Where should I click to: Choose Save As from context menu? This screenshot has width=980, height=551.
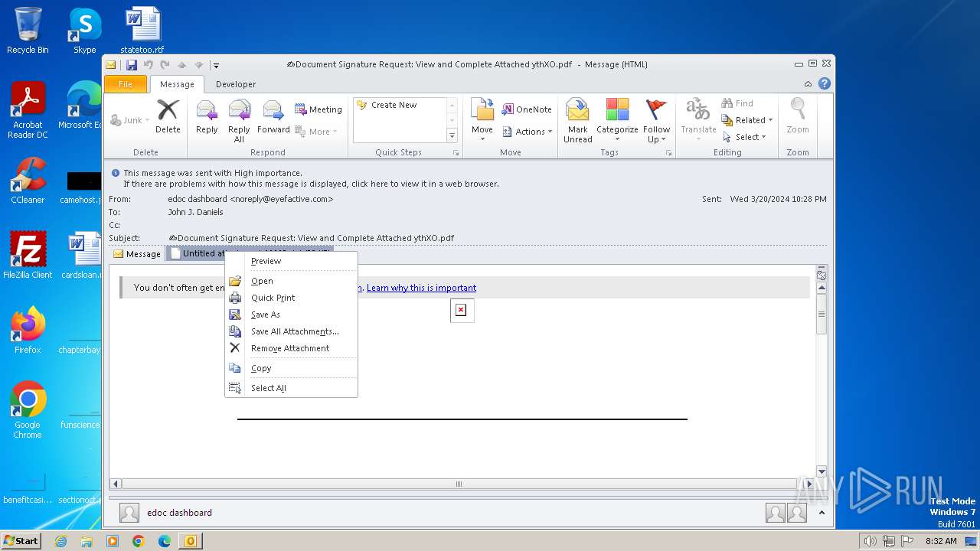(x=291, y=315)
